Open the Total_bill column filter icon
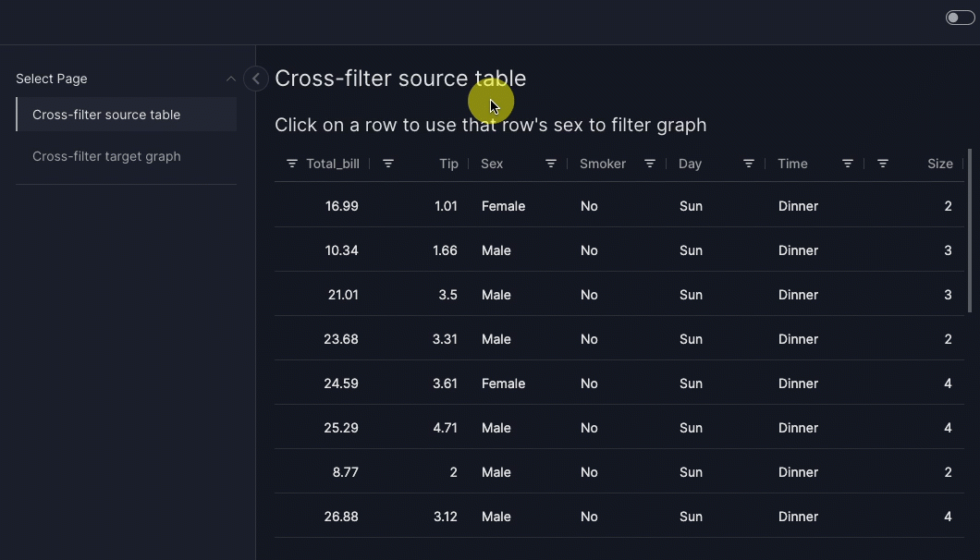Screen dimensions: 980x560 pos(292,164)
